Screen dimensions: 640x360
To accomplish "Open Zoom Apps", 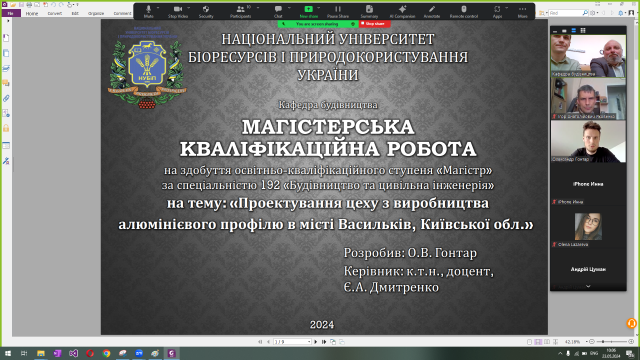I will pyautogui.click(x=497, y=11).
